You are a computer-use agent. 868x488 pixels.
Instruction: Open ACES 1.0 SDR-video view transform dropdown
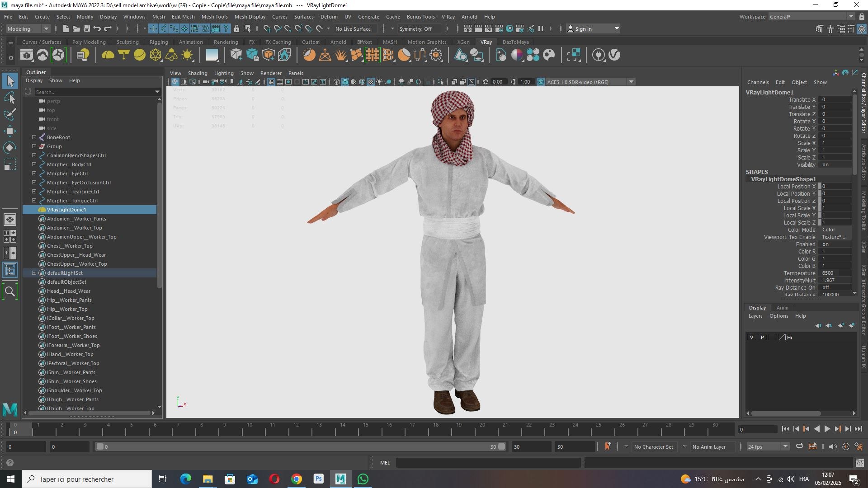pyautogui.click(x=590, y=82)
